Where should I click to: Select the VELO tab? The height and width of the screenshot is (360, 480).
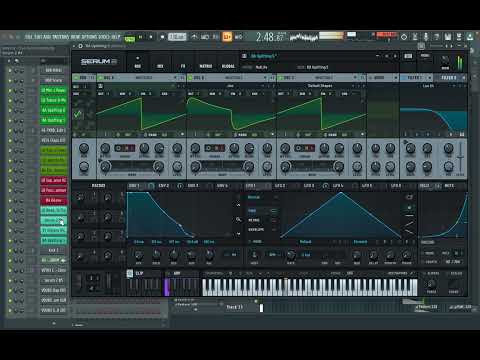click(x=425, y=186)
